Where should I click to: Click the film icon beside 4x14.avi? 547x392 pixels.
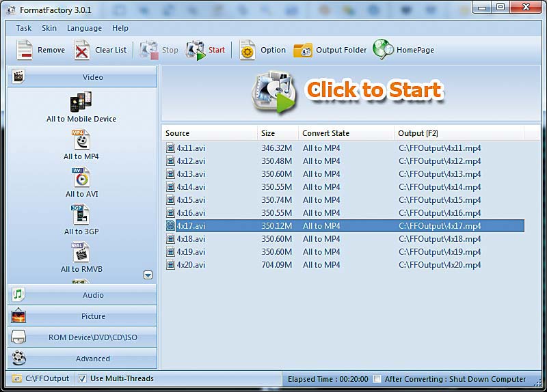pyautogui.click(x=170, y=186)
